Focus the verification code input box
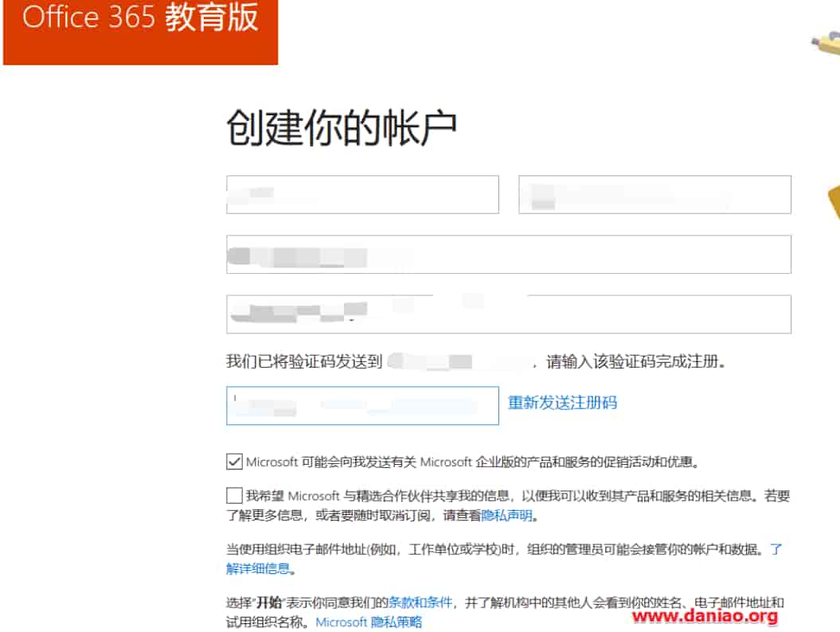Screen dimensions: 840x632 click(x=363, y=405)
